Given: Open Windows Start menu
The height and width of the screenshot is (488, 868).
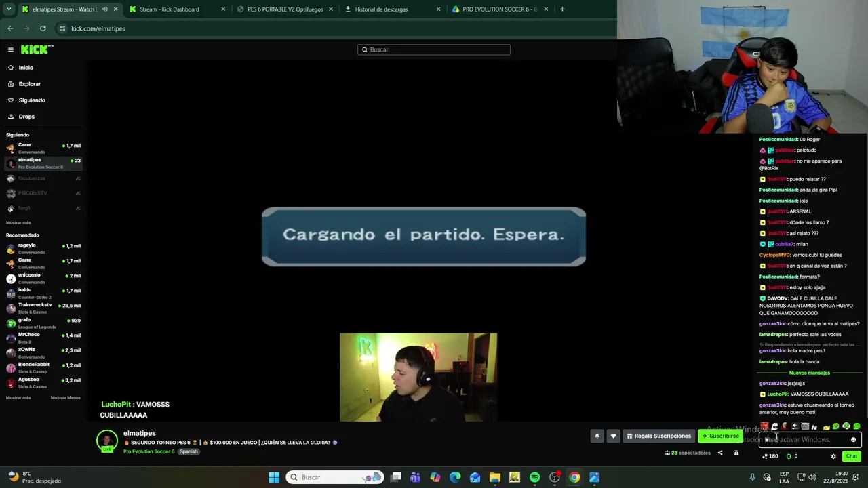Looking at the screenshot, I should click(274, 477).
